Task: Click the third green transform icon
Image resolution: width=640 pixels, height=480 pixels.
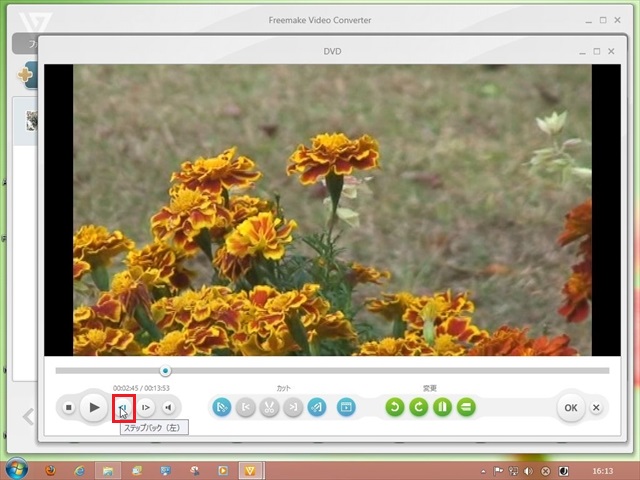Action: click(443, 407)
